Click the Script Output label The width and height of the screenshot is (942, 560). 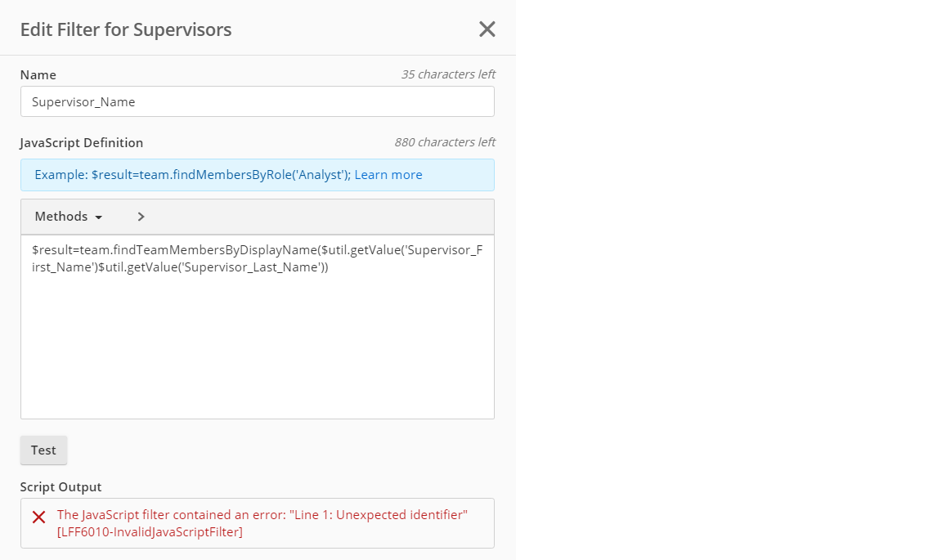(61, 487)
